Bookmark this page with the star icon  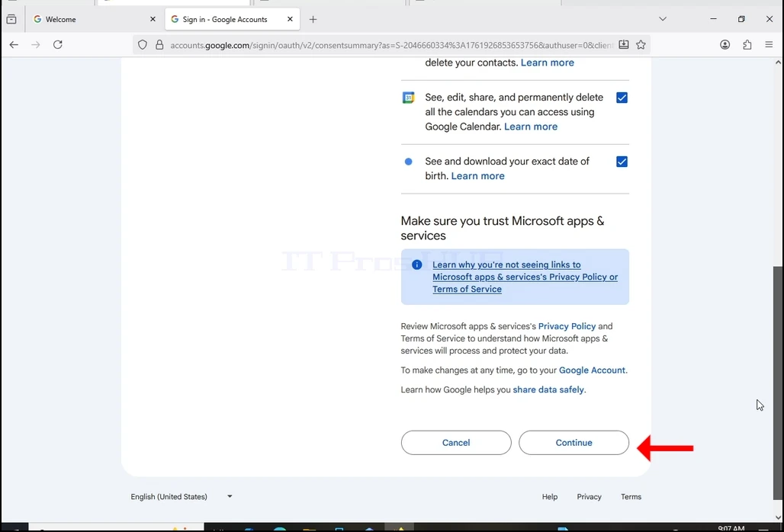pyautogui.click(x=641, y=45)
